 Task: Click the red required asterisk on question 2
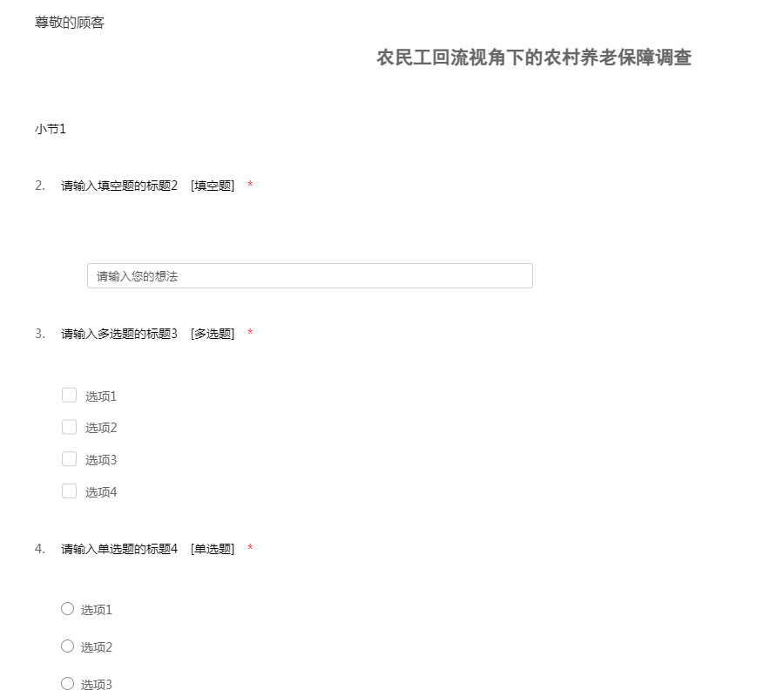(x=250, y=186)
